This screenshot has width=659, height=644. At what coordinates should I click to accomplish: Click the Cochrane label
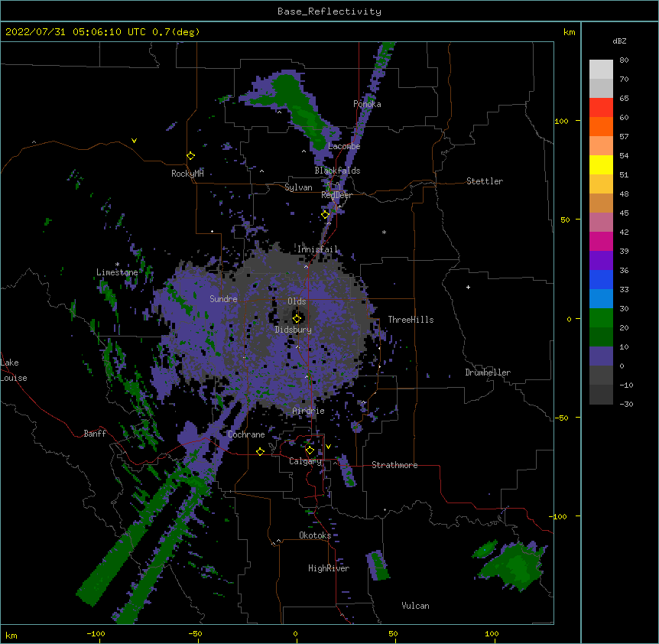point(246,434)
